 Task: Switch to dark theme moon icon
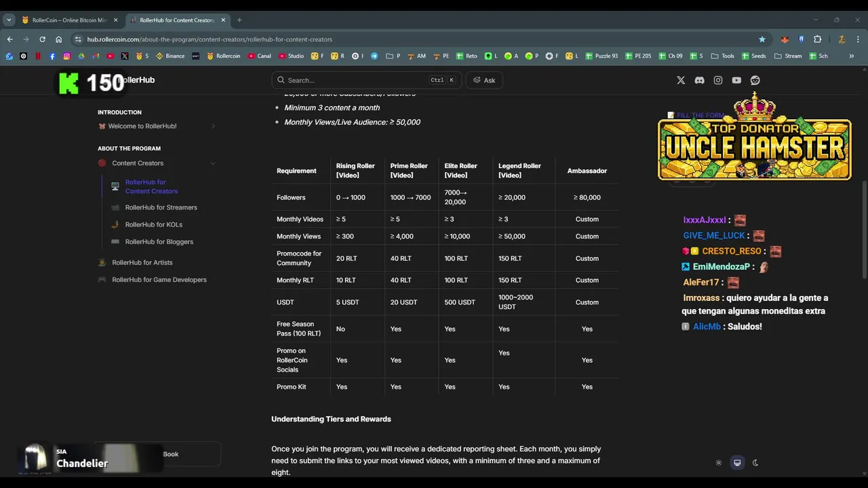click(755, 463)
